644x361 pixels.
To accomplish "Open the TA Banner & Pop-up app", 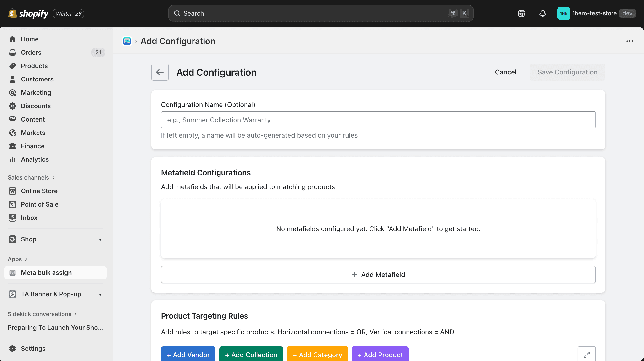I will pyautogui.click(x=51, y=294).
